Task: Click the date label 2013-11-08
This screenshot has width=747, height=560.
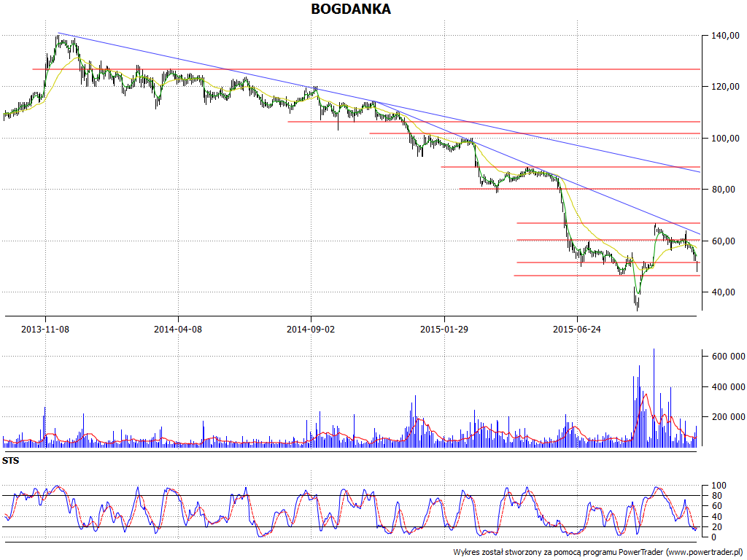Action: pyautogui.click(x=45, y=329)
